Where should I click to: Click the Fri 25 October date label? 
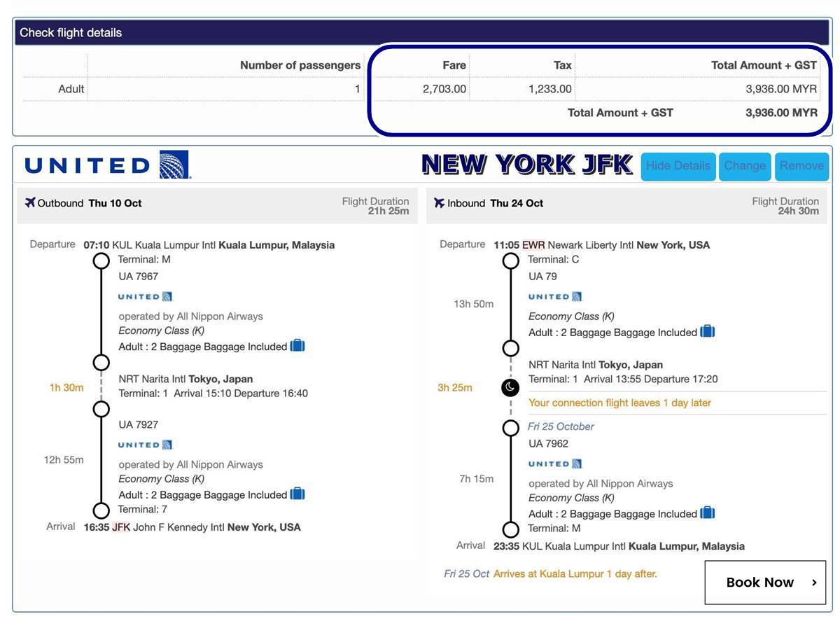click(561, 426)
